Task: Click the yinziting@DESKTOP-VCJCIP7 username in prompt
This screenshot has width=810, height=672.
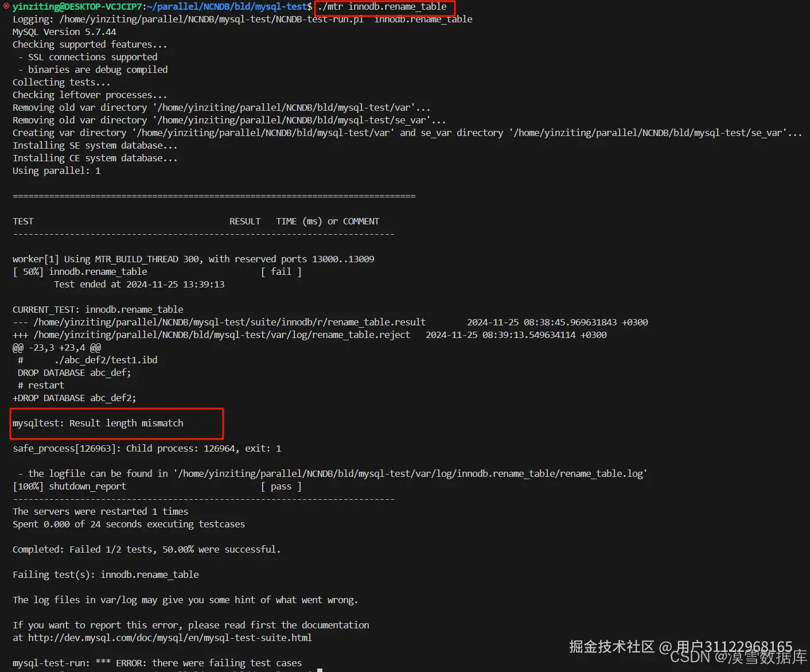Action: pos(77,7)
